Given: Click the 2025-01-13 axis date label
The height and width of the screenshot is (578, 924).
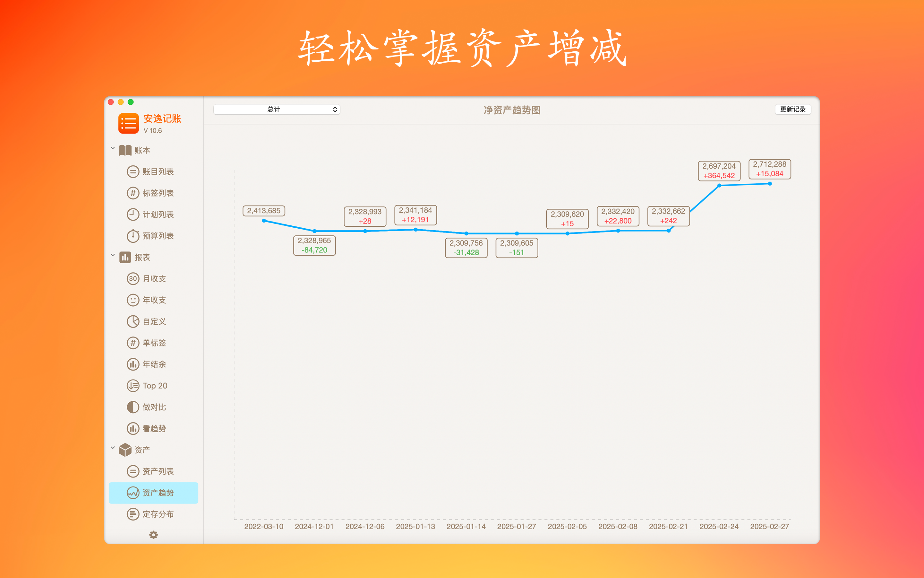Looking at the screenshot, I should pos(415,526).
